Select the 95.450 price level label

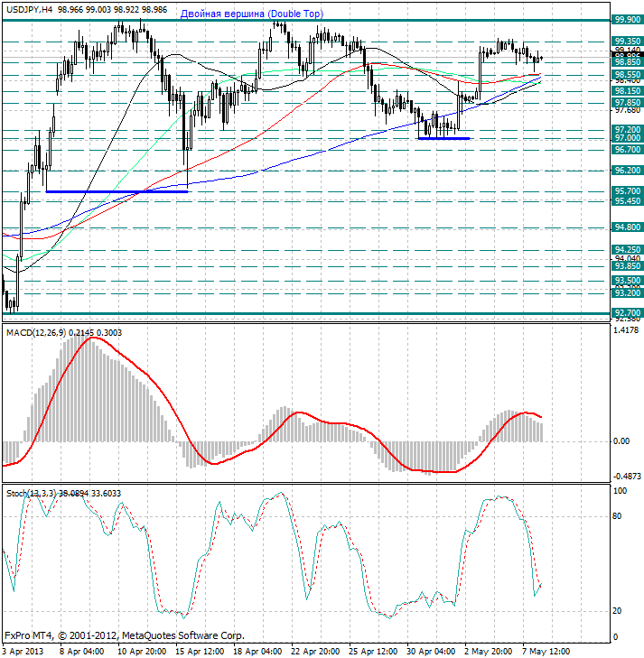[x=628, y=201]
